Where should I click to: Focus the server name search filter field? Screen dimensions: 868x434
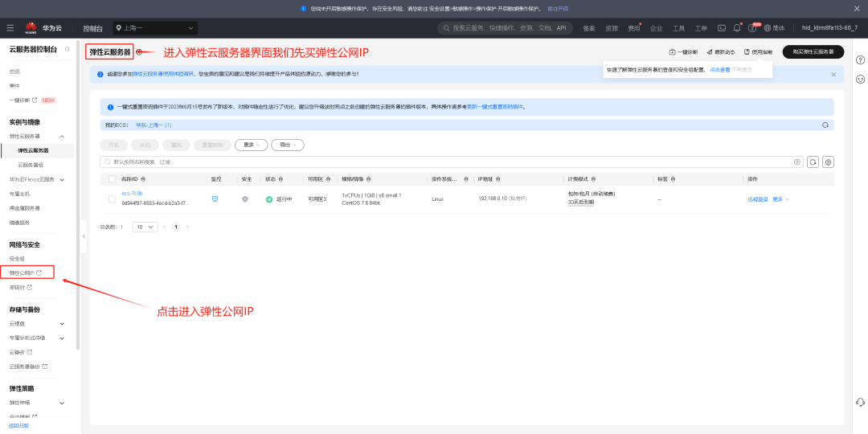(x=452, y=162)
